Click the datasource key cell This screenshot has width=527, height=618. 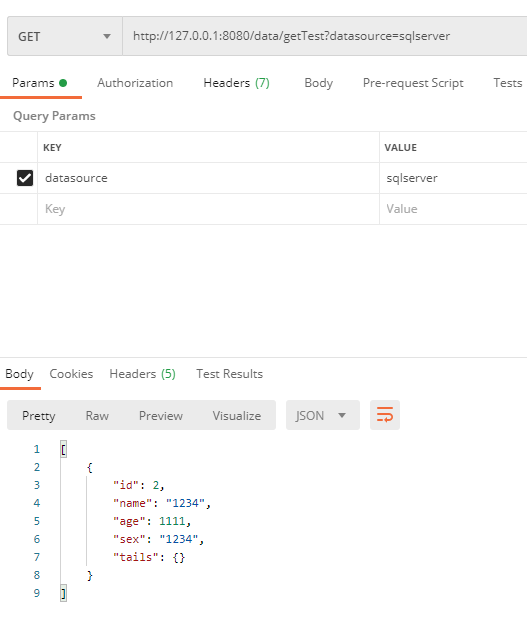pos(208,178)
